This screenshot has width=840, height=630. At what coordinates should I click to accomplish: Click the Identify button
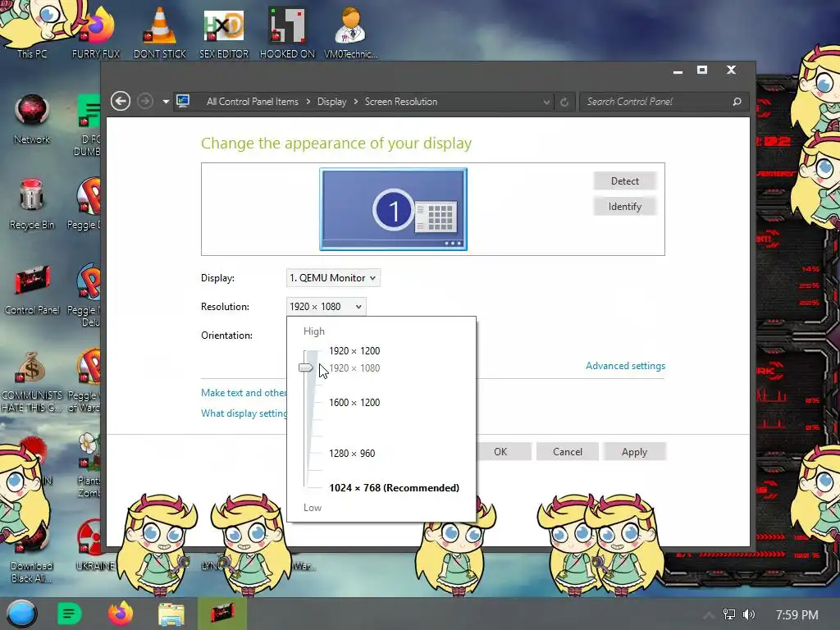pyautogui.click(x=624, y=206)
